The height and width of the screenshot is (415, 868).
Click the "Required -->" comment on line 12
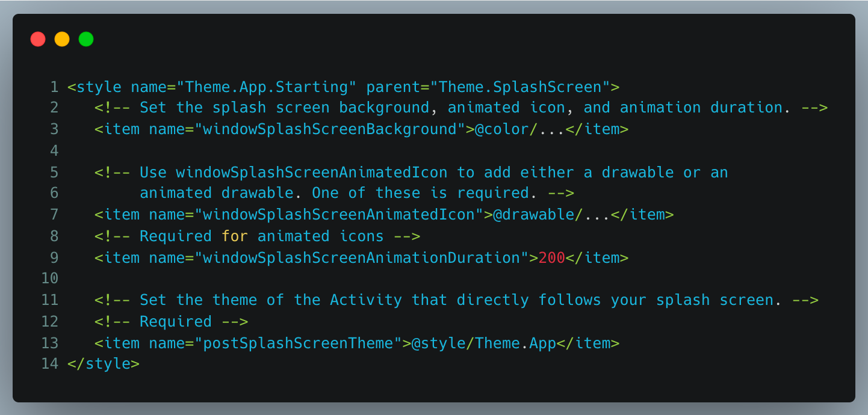[194, 321]
